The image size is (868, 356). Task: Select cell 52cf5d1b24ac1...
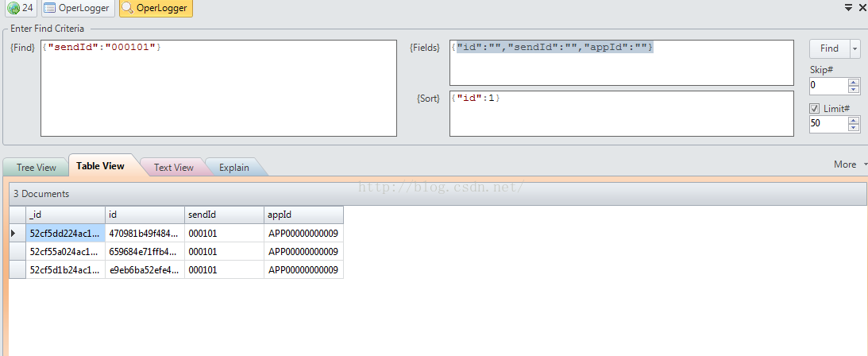(x=65, y=269)
